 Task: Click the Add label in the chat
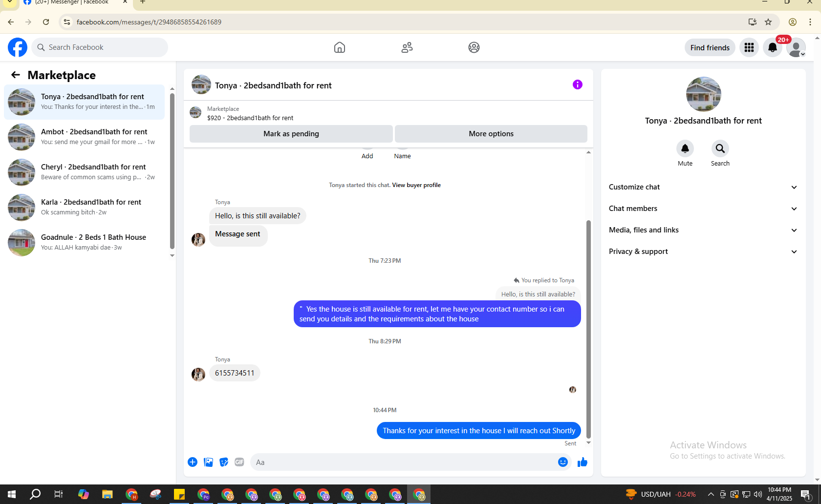(367, 156)
